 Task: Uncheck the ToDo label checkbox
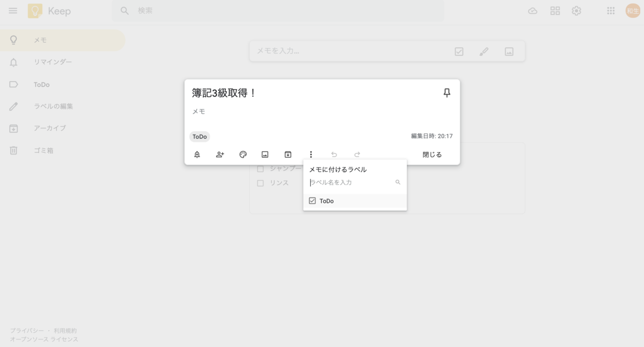pos(312,200)
